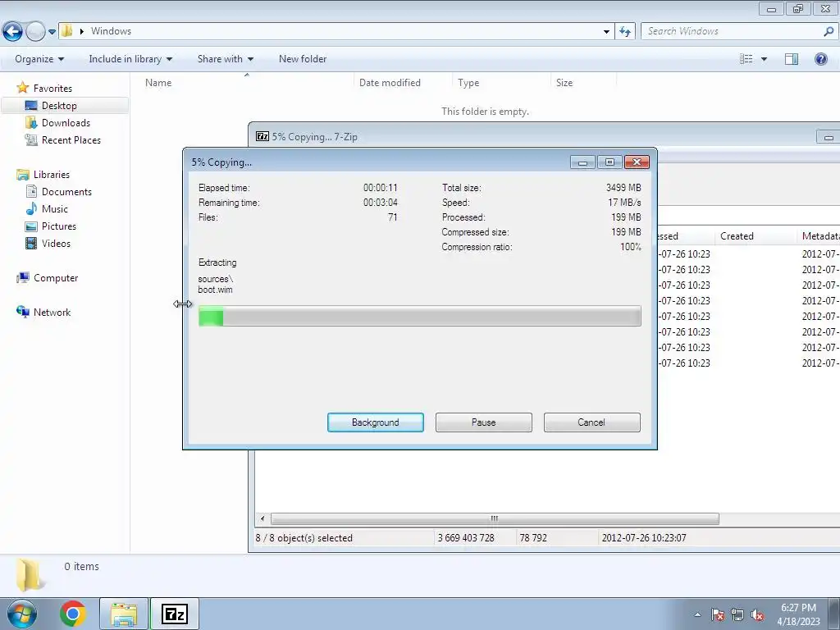Close the 5% Copying dialog
Image resolution: width=840 pixels, height=630 pixels.
[637, 162]
